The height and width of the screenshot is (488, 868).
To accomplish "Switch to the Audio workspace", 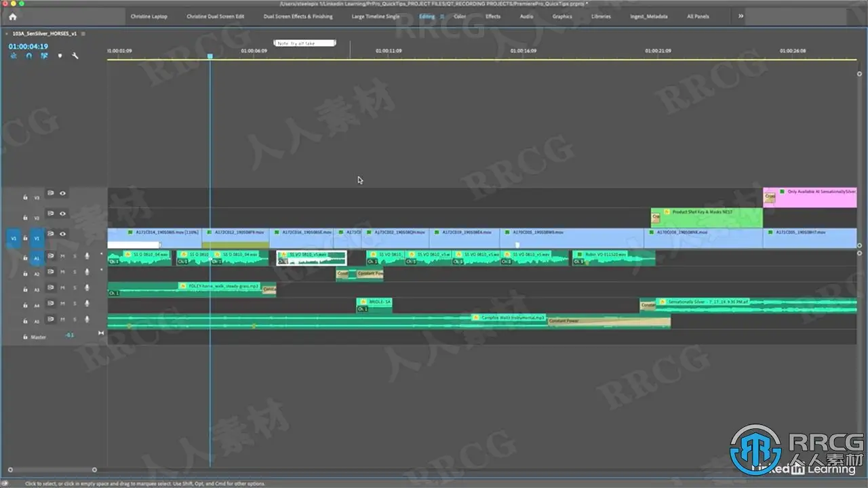I will point(526,16).
